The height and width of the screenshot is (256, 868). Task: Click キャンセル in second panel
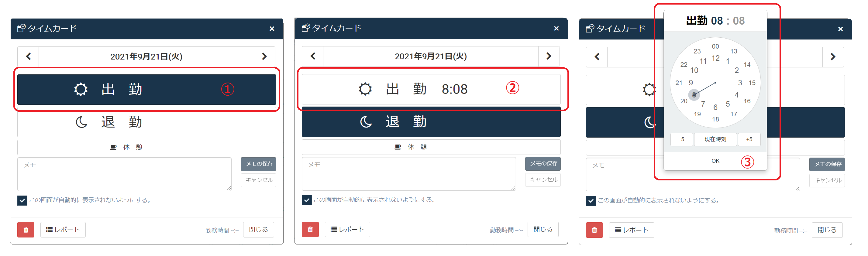(x=543, y=179)
